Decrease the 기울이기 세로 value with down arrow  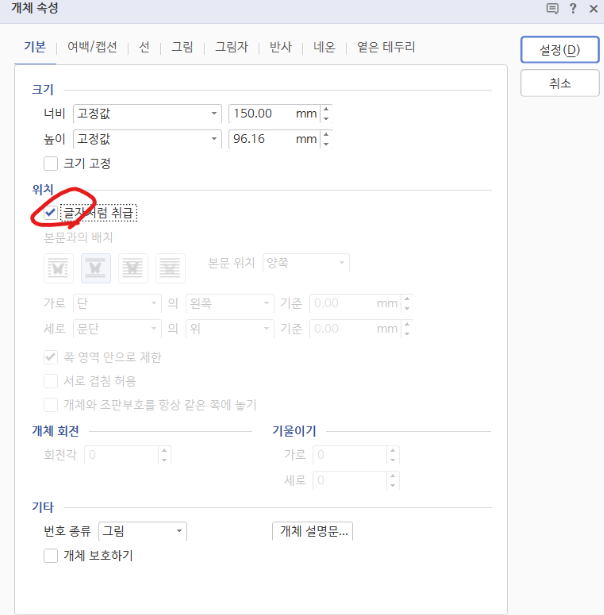pyautogui.click(x=393, y=485)
